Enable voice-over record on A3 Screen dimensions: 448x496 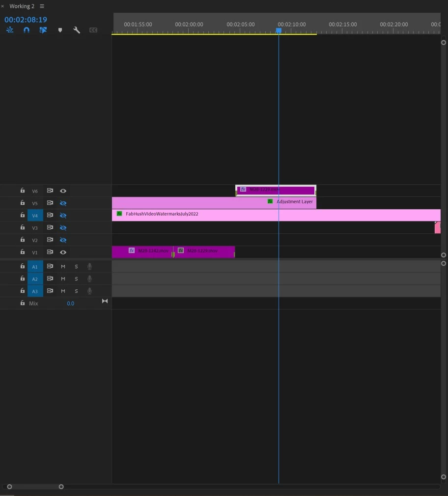coord(89,291)
